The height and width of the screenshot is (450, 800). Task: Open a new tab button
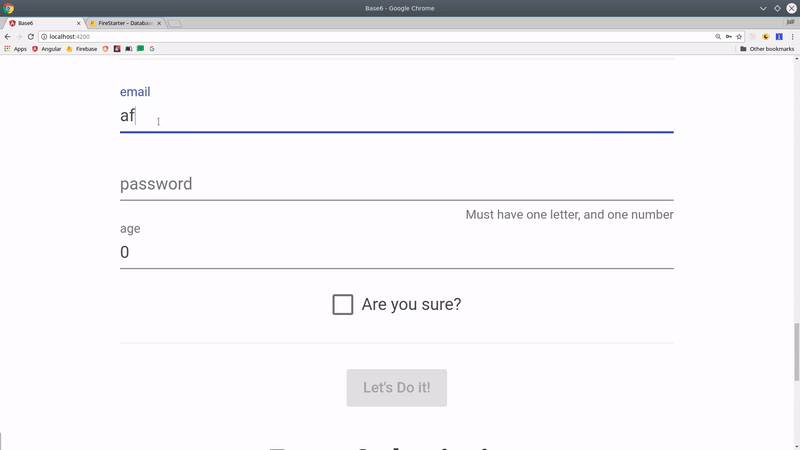tap(174, 23)
